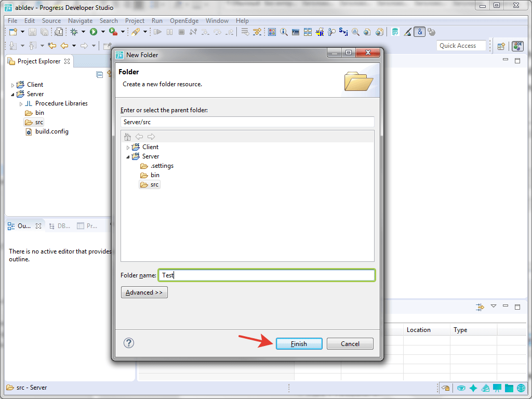Click the parent folder path field
The height and width of the screenshot is (399, 532).
tap(247, 122)
